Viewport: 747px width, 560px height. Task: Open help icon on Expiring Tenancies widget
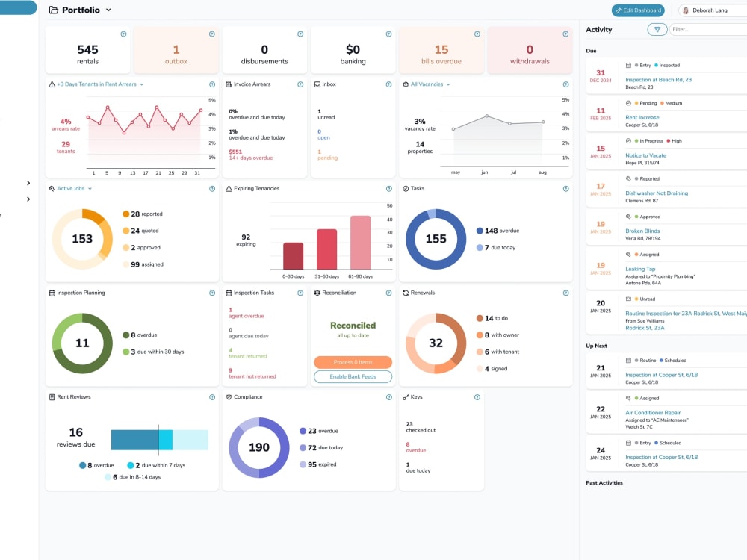[x=388, y=189]
